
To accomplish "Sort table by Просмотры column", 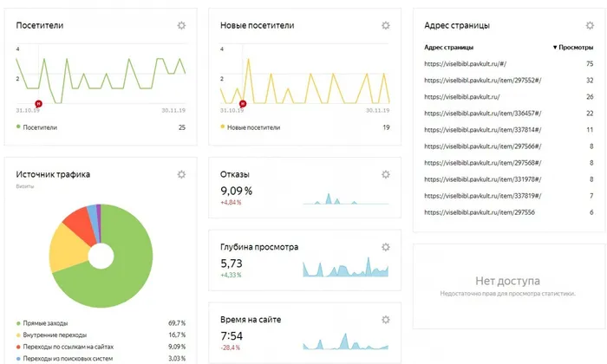I will click(573, 47).
